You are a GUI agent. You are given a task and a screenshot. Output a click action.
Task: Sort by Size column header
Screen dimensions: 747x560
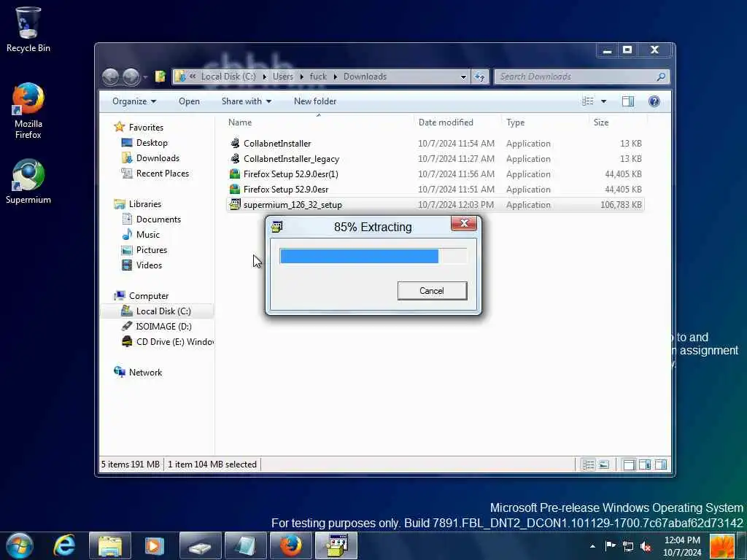pyautogui.click(x=618, y=122)
